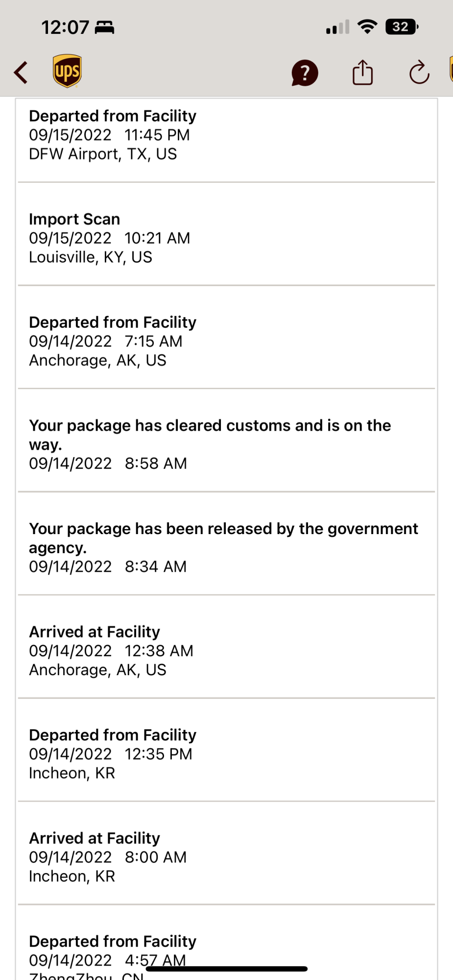The height and width of the screenshot is (980, 453).
Task: Tap the 12:07 clock in status bar
Action: point(65,27)
